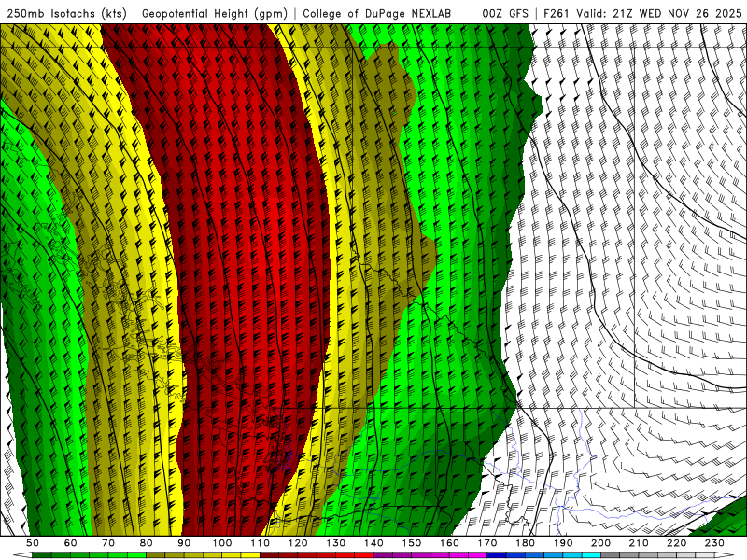This screenshot has width=747, height=560.
Task: Click the 'Valid: 21Z WED NOV 26 2025' text
Action: [x=659, y=14]
